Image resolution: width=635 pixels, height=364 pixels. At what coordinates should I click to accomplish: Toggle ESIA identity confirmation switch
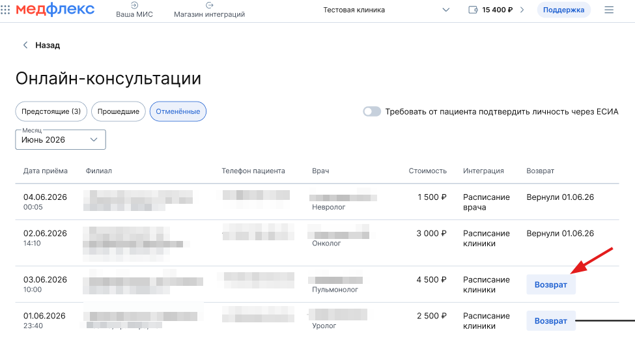tap(372, 111)
